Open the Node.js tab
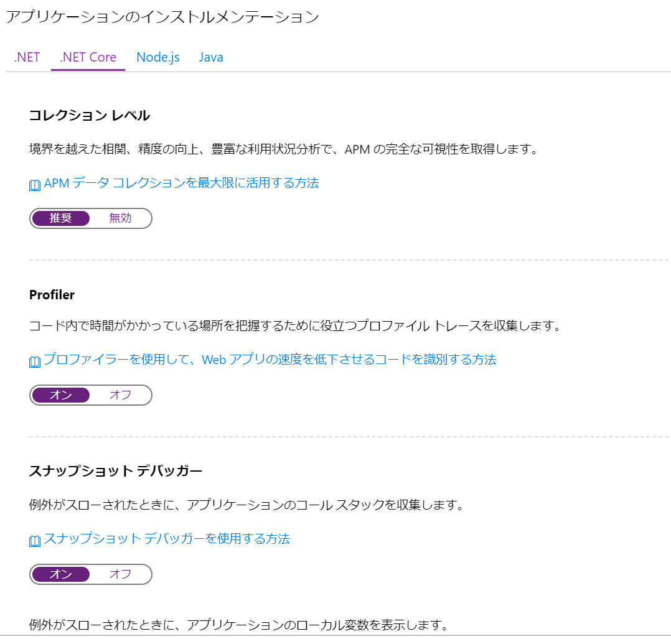 157,57
